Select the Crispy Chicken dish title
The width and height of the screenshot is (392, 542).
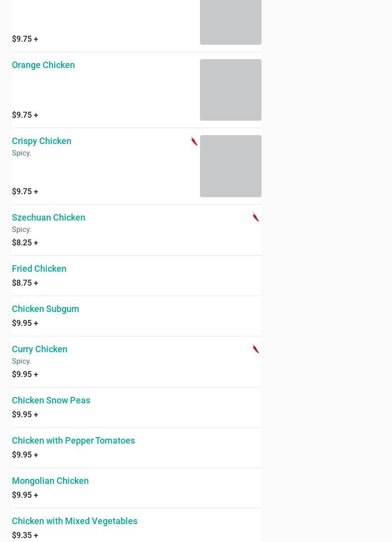42,141
